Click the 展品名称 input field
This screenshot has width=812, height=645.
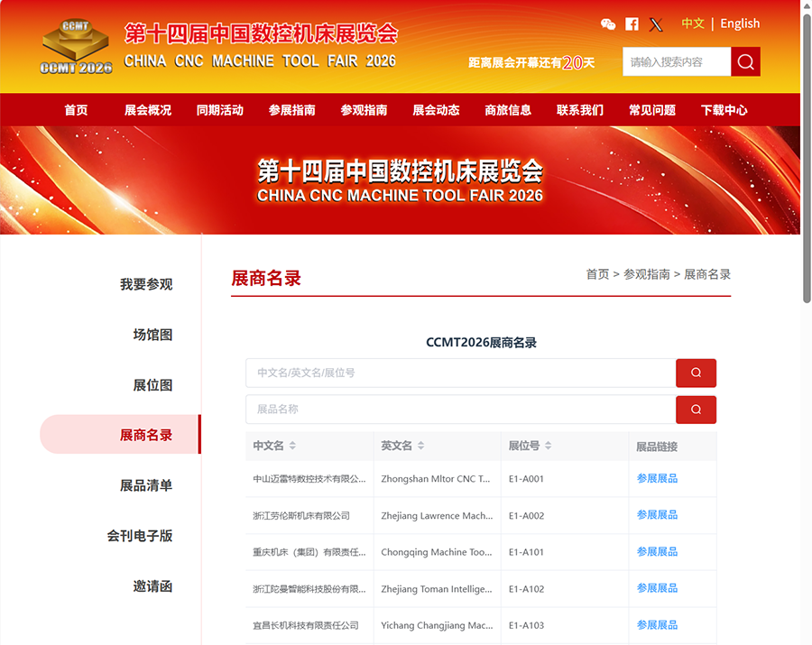460,409
